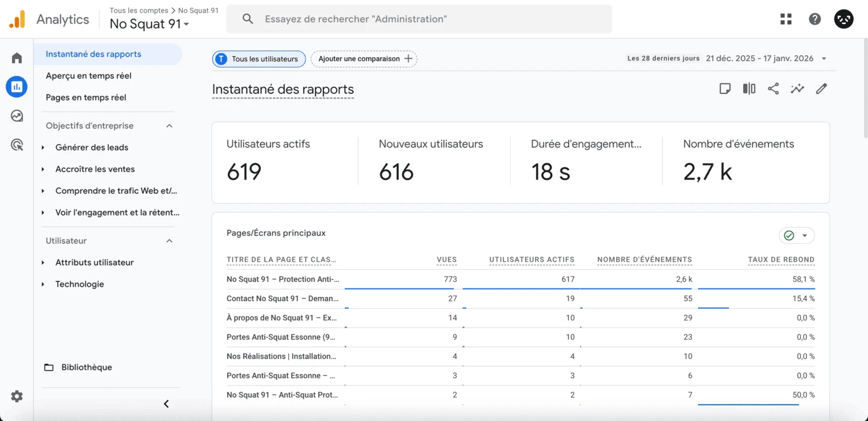
Task: Open Aperçu en temps réel report
Action: (88, 75)
